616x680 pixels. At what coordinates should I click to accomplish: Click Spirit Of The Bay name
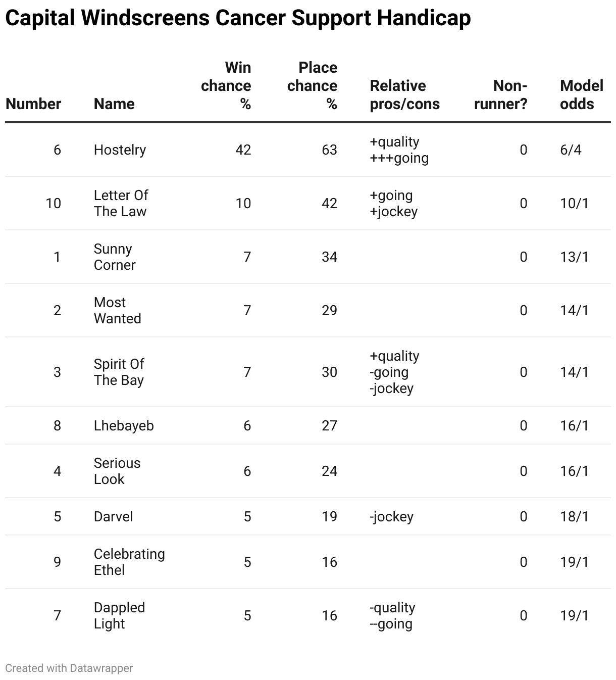[x=119, y=372]
